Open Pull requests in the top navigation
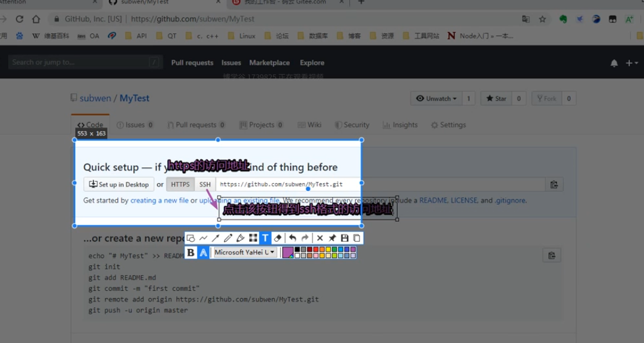This screenshot has height=343, width=644. (x=192, y=62)
